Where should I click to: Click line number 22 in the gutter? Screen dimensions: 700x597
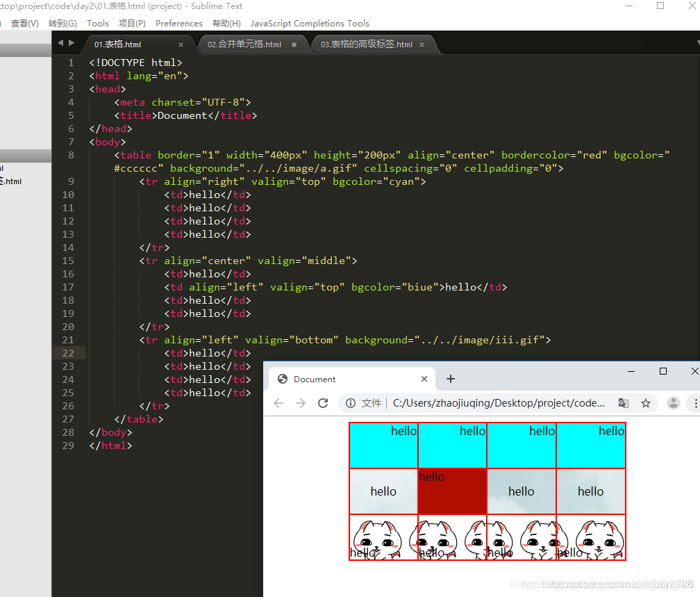coord(68,353)
